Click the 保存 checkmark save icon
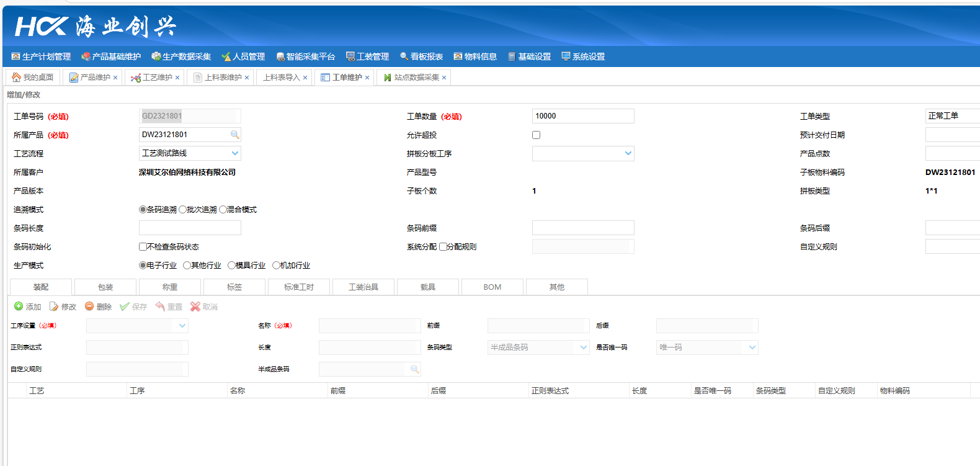Screen dimensions: 980x466 (125, 307)
